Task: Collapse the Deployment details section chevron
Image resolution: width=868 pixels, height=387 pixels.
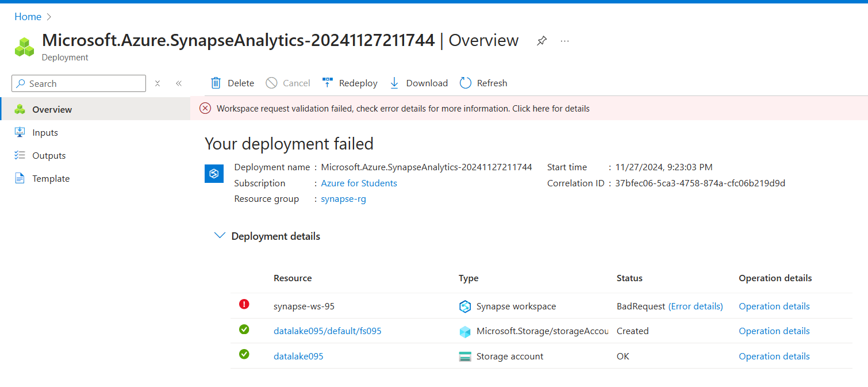Action: (219, 236)
